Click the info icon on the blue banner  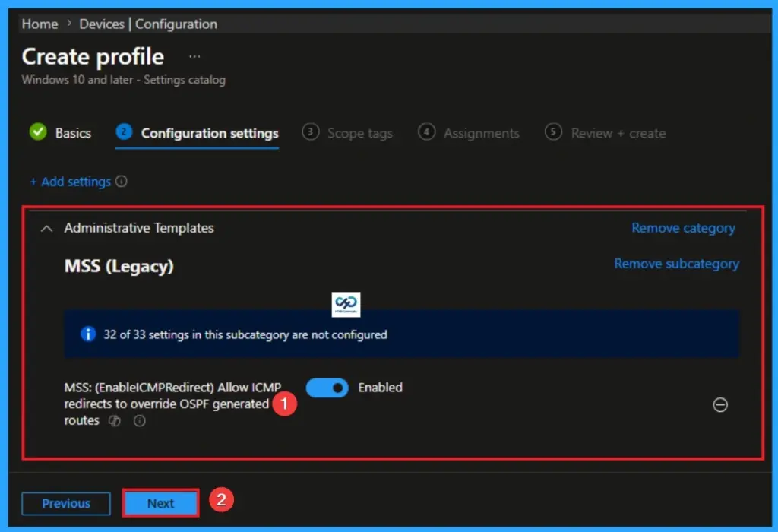(x=89, y=334)
